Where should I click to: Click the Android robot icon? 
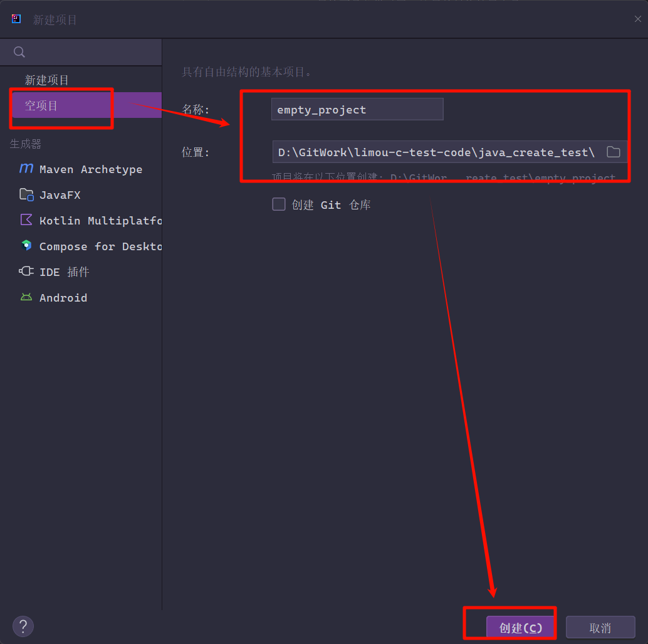click(26, 297)
